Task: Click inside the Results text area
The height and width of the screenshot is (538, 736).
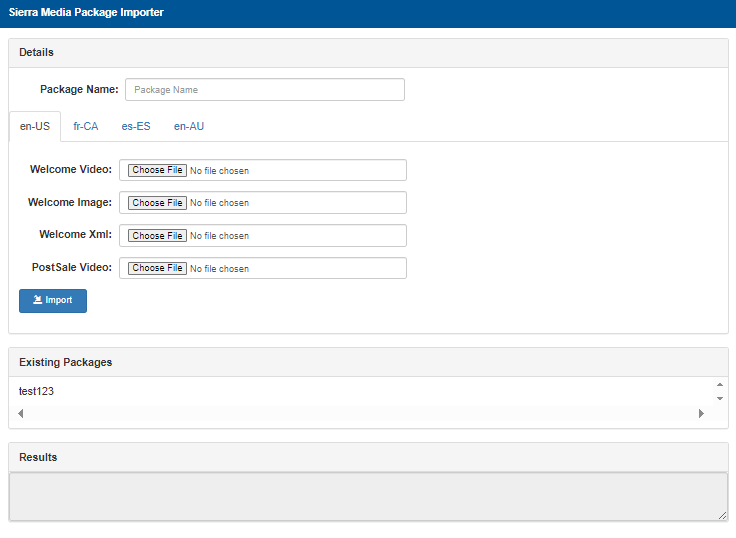Action: point(368,497)
